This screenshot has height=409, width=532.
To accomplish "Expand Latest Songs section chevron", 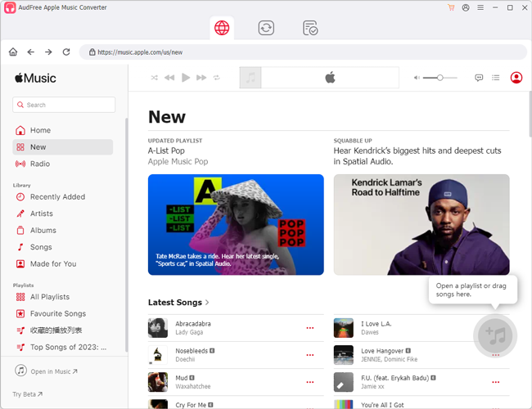I will (207, 302).
